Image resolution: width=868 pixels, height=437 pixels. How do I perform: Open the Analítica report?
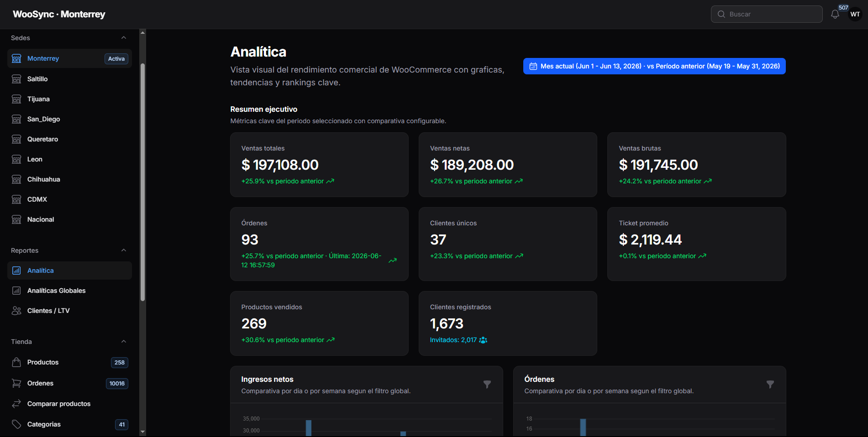(69, 271)
